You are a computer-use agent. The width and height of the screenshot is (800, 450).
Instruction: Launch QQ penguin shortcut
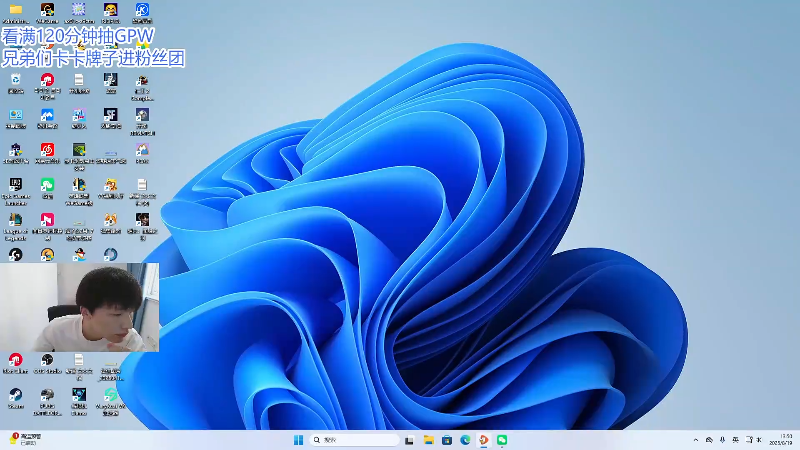79,254
